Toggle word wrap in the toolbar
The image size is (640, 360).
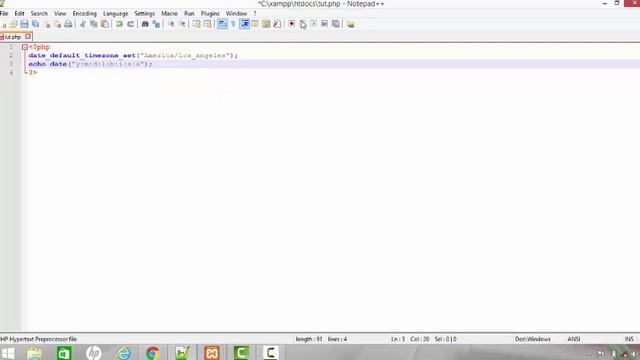[222, 24]
